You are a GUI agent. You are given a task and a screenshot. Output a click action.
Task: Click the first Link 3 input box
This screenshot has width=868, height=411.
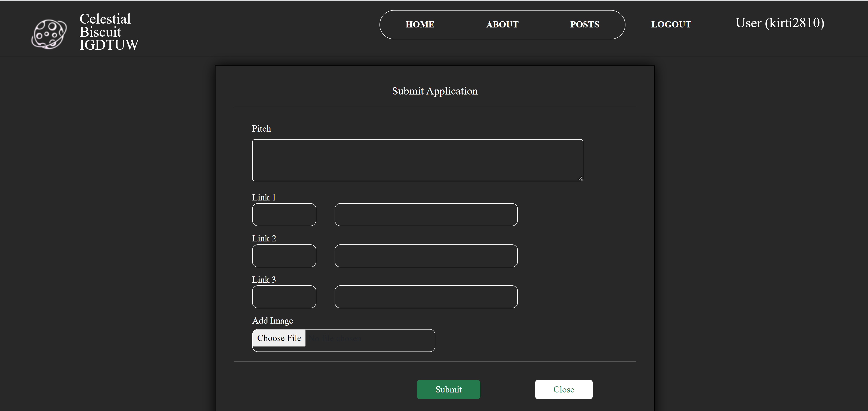284,297
